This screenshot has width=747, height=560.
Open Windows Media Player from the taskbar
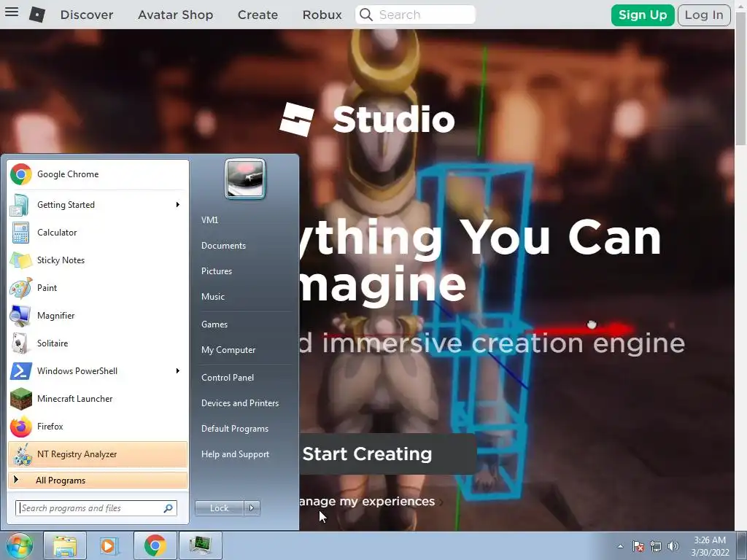click(x=109, y=545)
